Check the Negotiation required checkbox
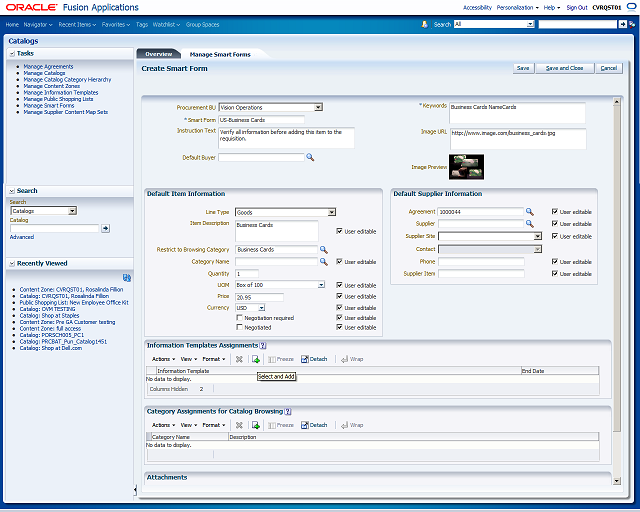 (240, 318)
